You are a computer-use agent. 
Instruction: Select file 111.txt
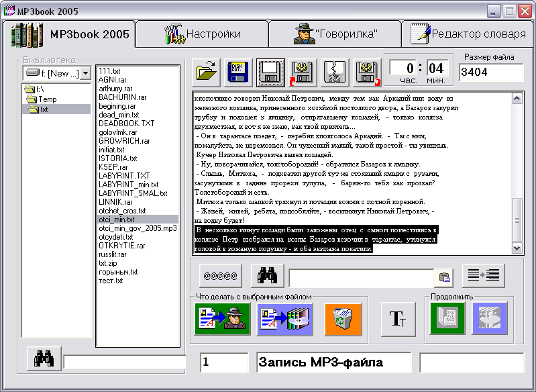click(109, 71)
